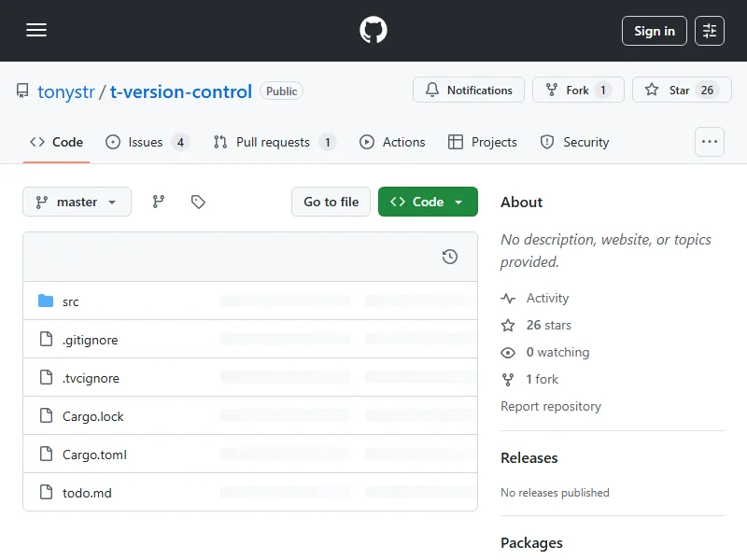Star the t-version-control repository
Image resolution: width=747 pixels, height=560 pixels.
(679, 91)
